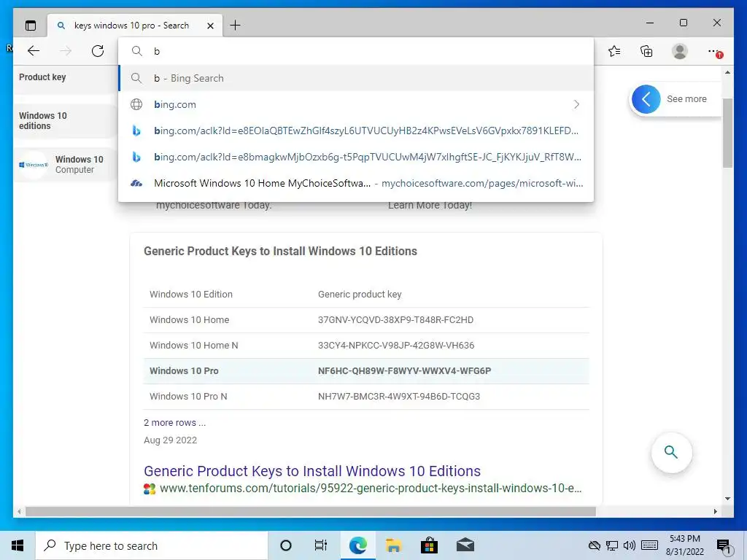Open Windows 10 Computer sidebar card

tap(64, 164)
